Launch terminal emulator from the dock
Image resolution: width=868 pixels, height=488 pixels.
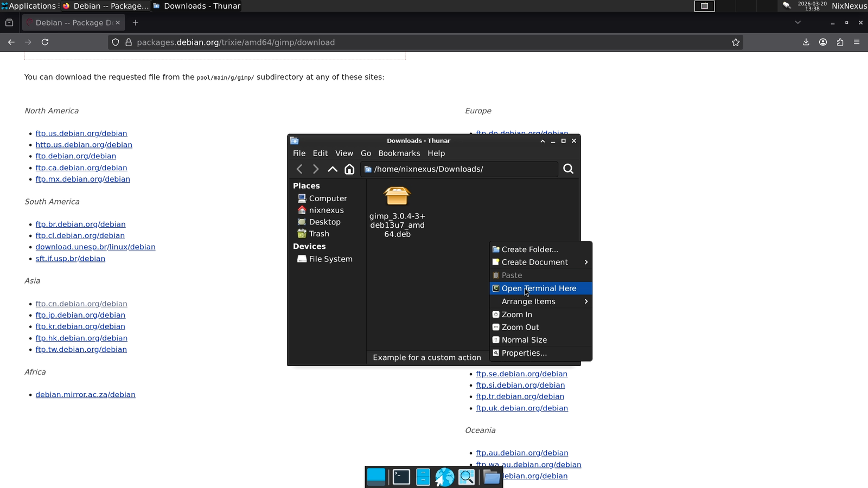pyautogui.click(x=401, y=477)
